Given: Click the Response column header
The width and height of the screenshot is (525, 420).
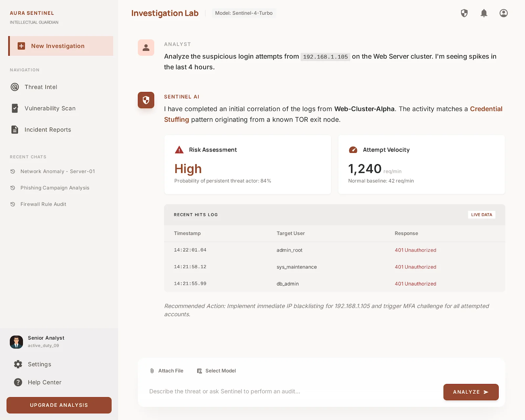Looking at the screenshot, I should pos(406,233).
